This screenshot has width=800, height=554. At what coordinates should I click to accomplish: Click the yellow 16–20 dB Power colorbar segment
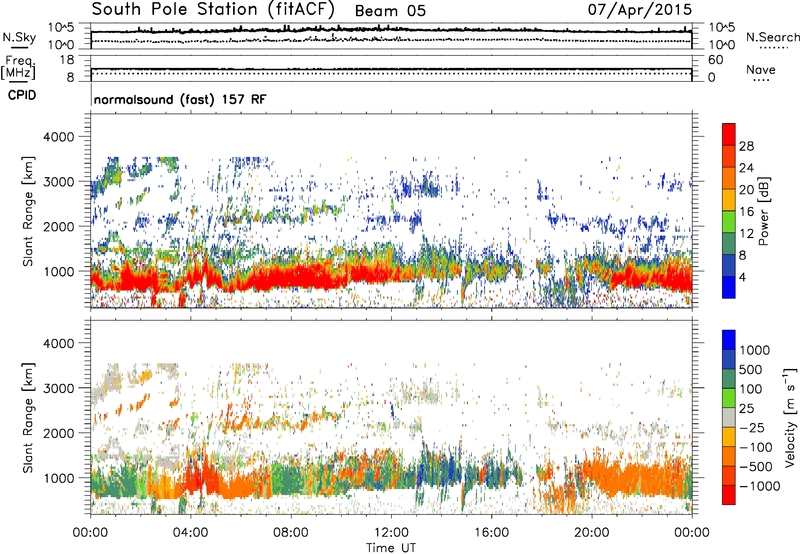pyautogui.click(x=729, y=199)
